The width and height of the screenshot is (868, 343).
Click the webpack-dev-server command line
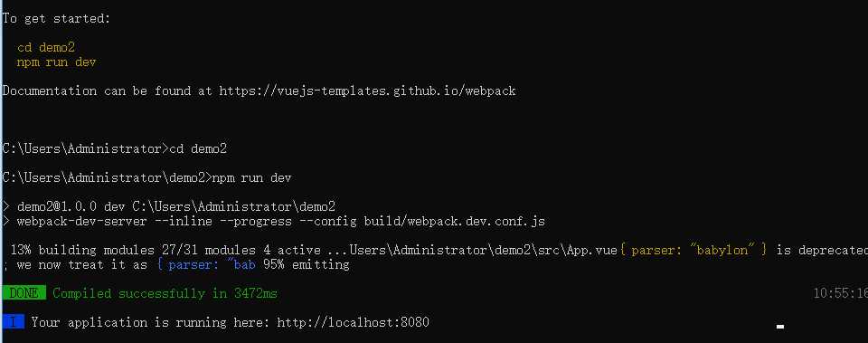pyautogui.click(x=273, y=221)
